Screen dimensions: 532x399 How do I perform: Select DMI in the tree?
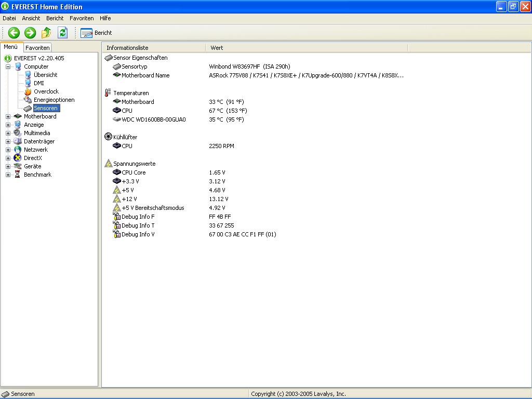click(38, 83)
